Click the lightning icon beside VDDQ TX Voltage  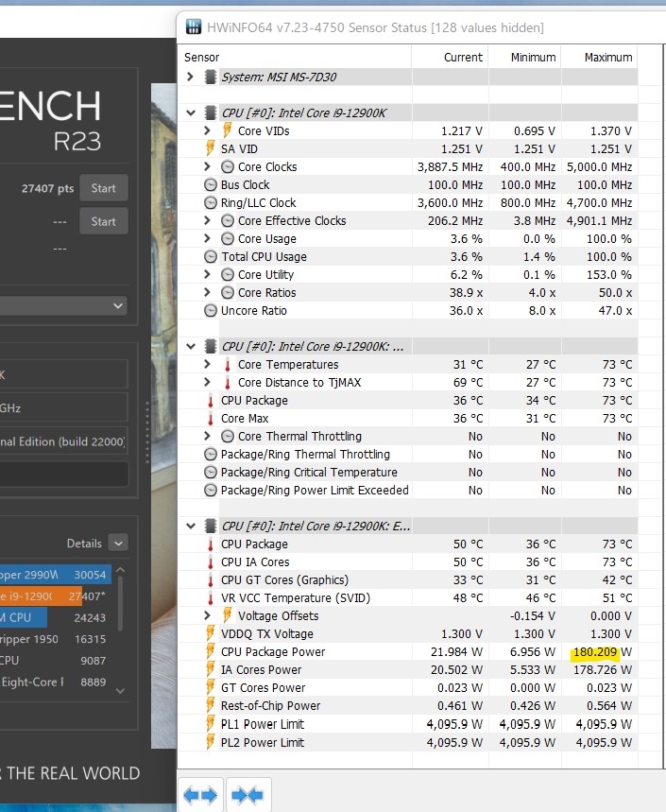click(210, 633)
